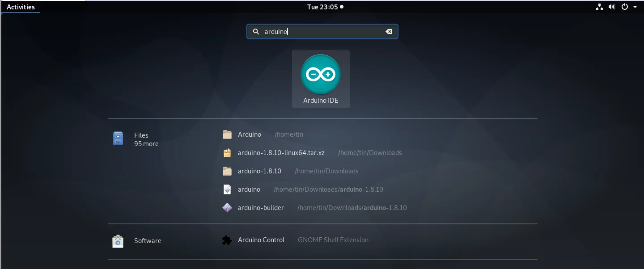Screen dimensions: 644x269
Task: Click the Activities button
Action: point(21,7)
